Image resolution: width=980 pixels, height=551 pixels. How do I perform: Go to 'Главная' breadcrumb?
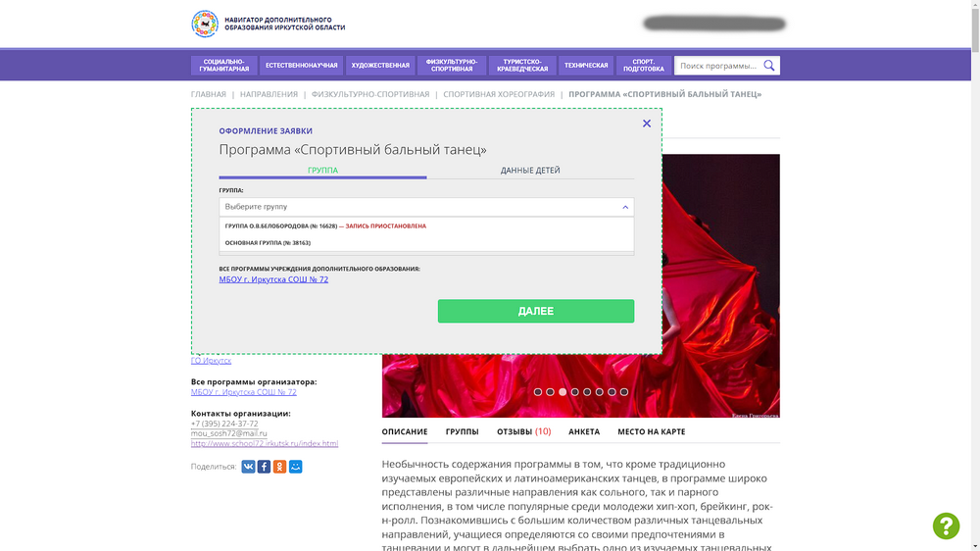[x=208, y=94]
